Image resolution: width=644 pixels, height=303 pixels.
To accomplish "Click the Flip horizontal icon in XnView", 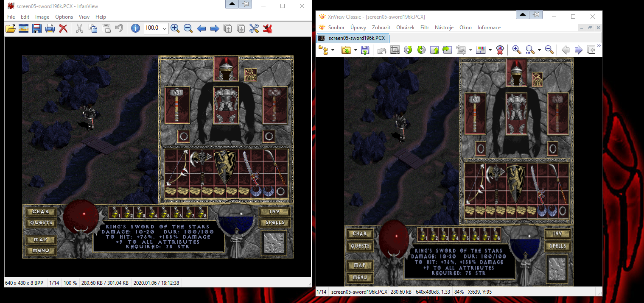I will coord(447,50).
